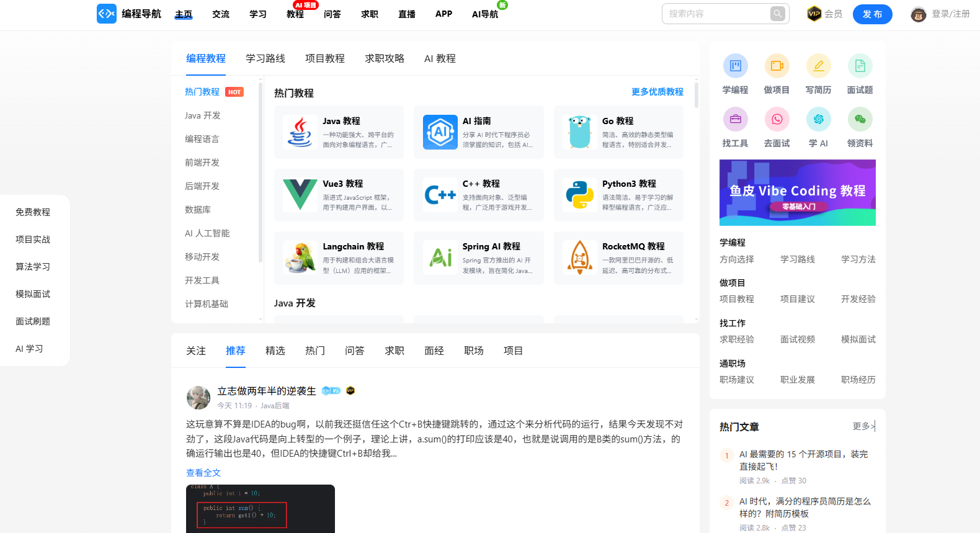This screenshot has height=533, width=980.
Task: Open 面试视频 under 找工作
Action: pos(798,339)
